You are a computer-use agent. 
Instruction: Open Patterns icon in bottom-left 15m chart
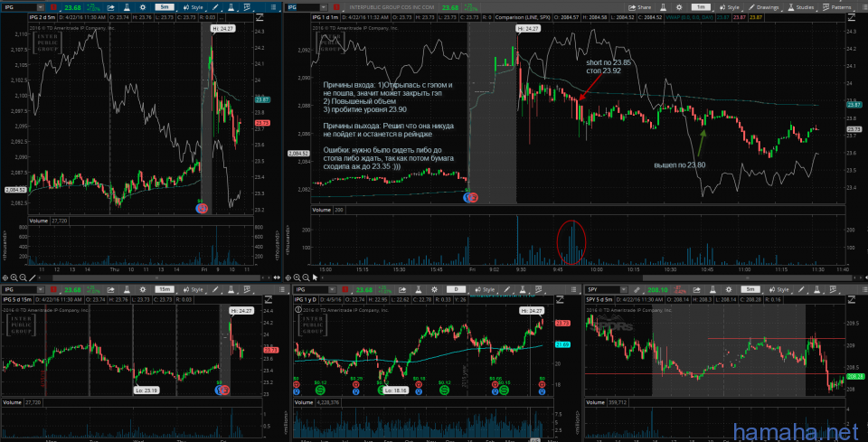point(247,290)
